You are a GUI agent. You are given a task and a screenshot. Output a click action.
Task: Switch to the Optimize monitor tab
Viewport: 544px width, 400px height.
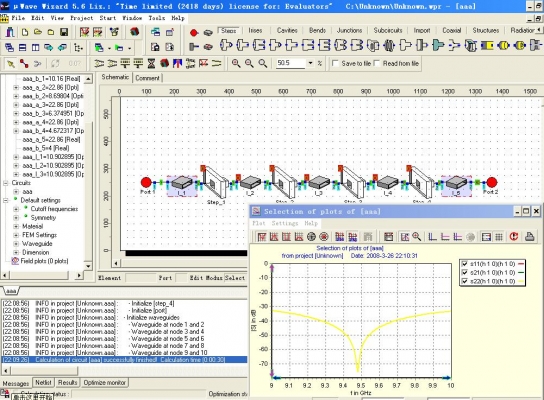point(104,382)
